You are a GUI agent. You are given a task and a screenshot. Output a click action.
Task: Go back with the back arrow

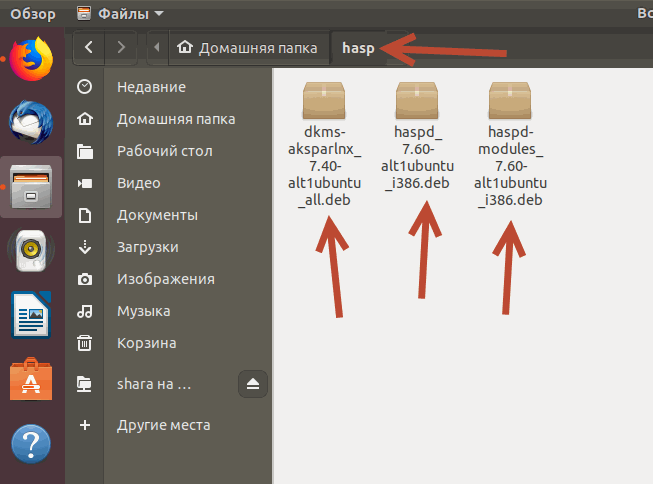click(x=89, y=47)
